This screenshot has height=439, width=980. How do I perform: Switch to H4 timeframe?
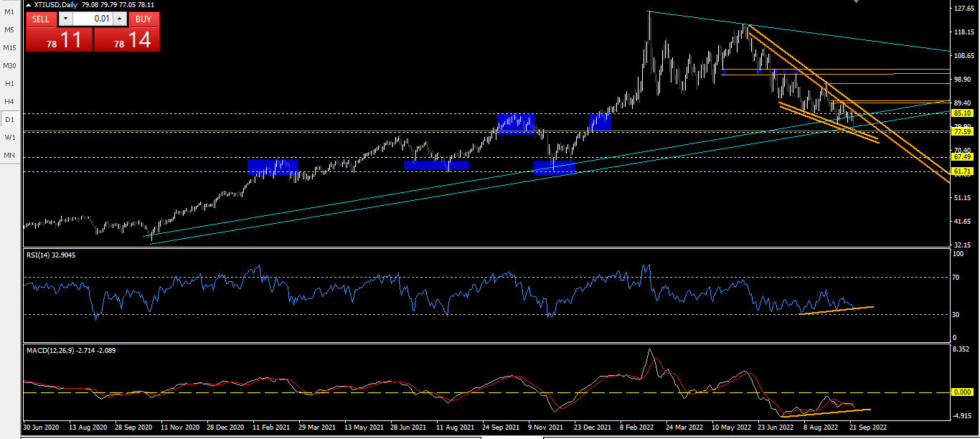9,102
